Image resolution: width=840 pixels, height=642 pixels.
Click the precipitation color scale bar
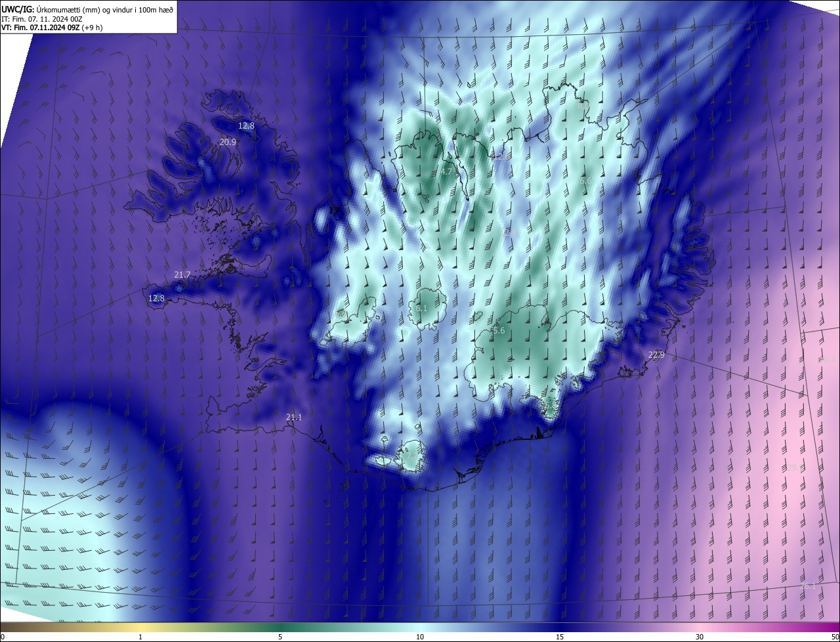pos(420,627)
